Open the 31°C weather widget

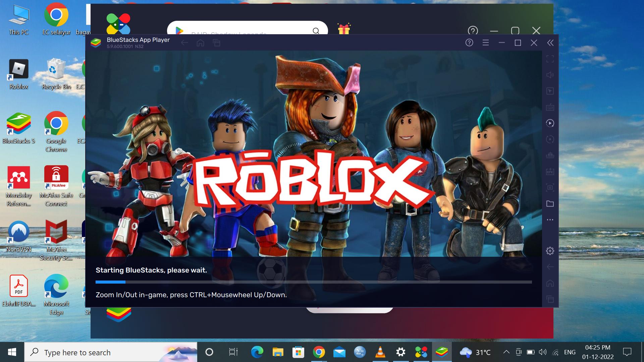click(475, 352)
